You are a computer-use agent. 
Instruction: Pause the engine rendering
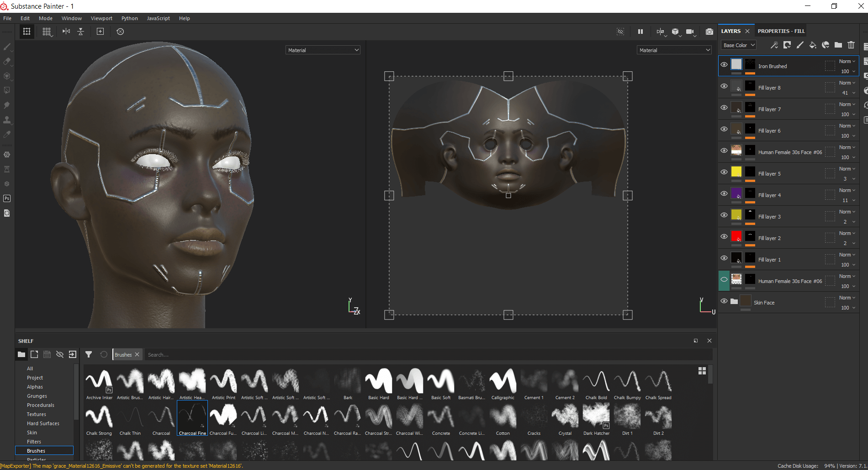tap(640, 32)
